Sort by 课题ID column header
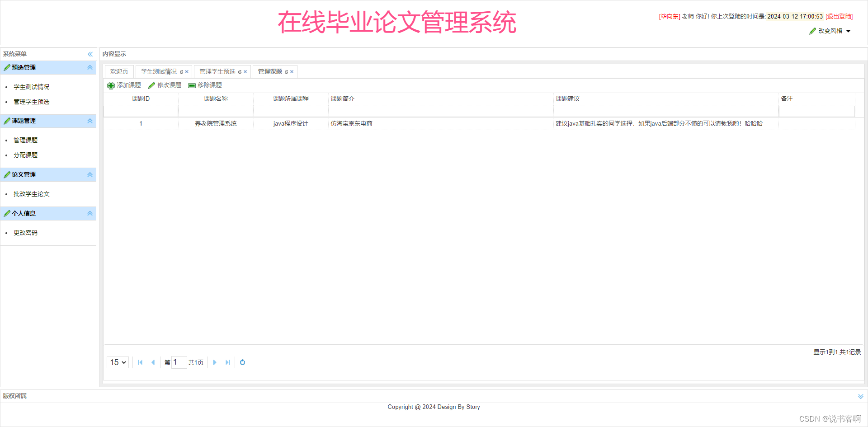This screenshot has width=868, height=427. (x=141, y=99)
